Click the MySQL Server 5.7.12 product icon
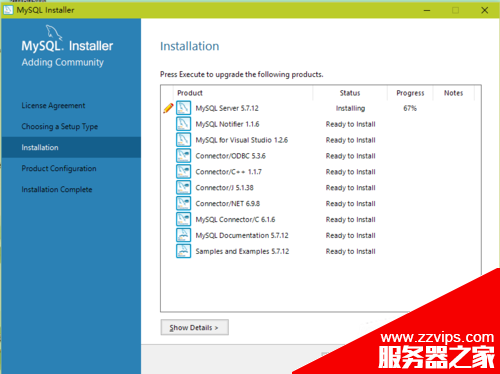500x374 pixels. [x=183, y=108]
